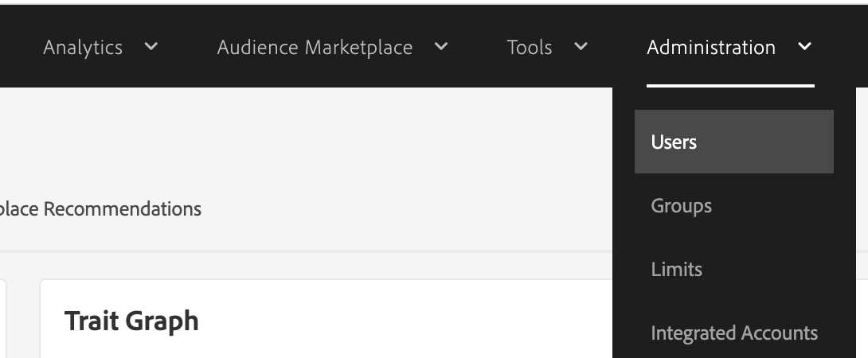Click the Trait Graph heading
Viewport: 868px width, 358px height.
(131, 321)
